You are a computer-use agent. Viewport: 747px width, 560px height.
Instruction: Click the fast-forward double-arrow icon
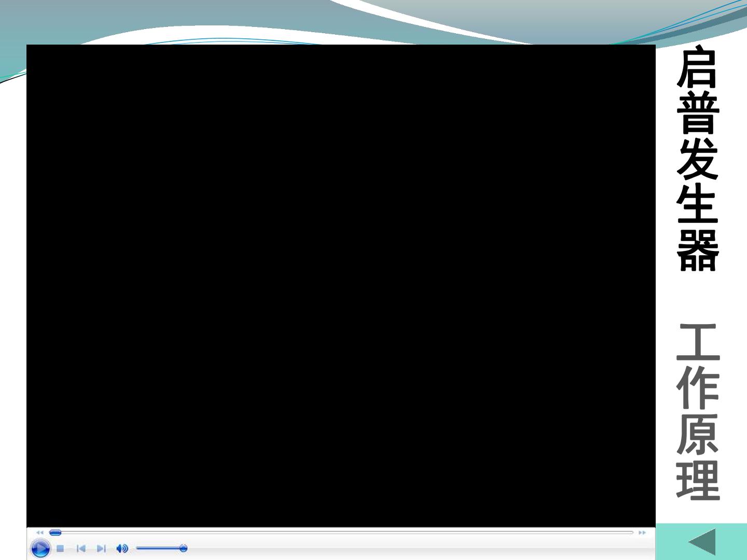pos(642,533)
